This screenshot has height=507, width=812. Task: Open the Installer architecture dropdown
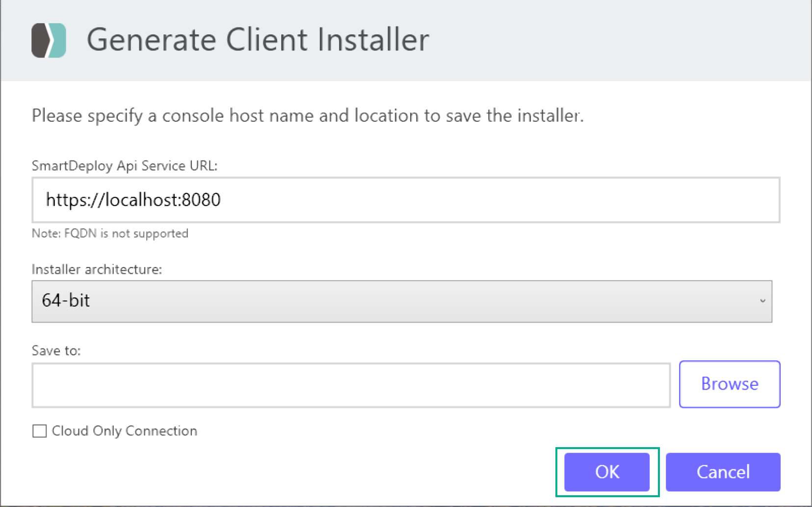(402, 301)
